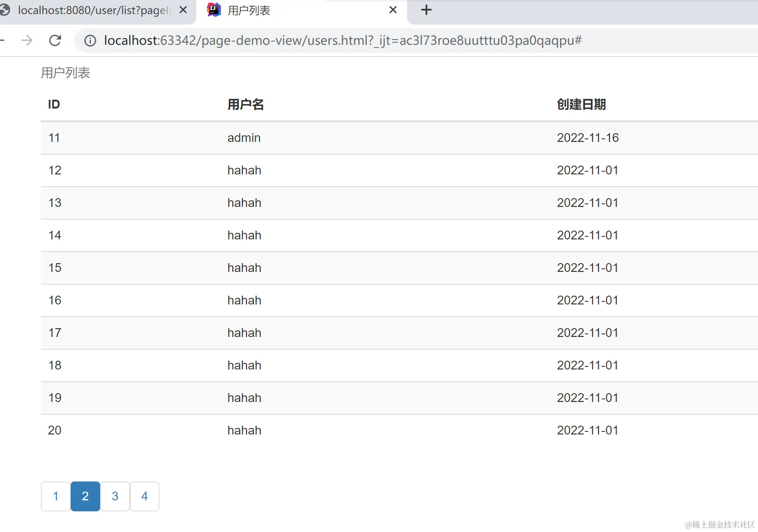Click ID cell 18
This screenshot has height=532, width=758.
55,366
